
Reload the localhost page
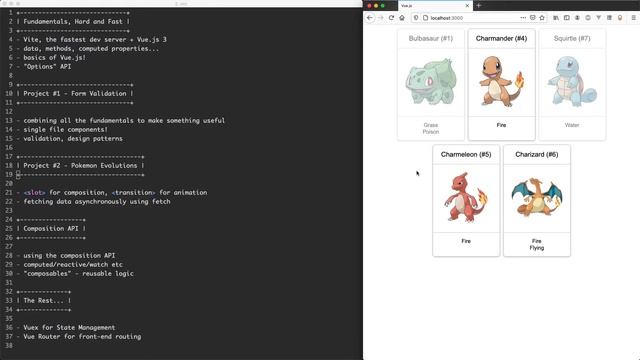point(391,18)
